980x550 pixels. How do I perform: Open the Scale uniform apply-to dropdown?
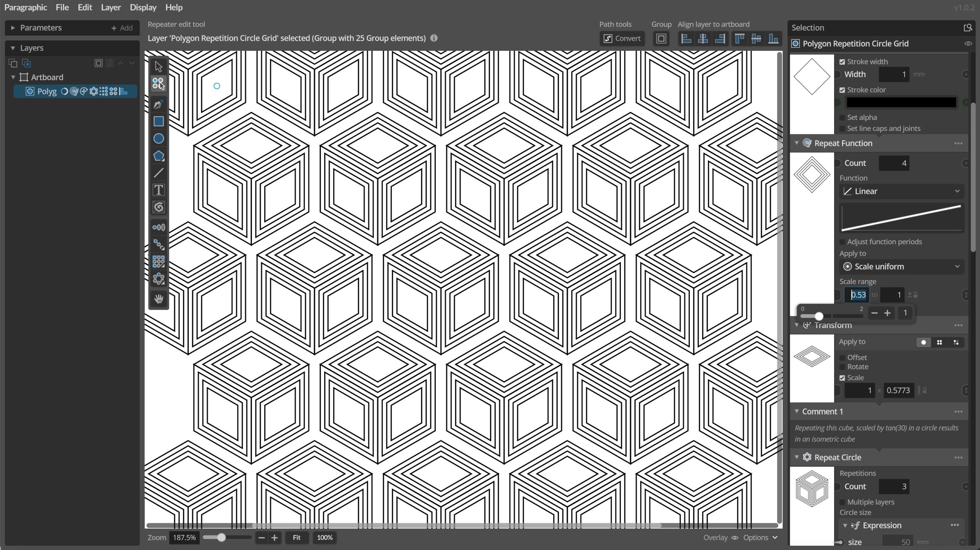click(902, 267)
